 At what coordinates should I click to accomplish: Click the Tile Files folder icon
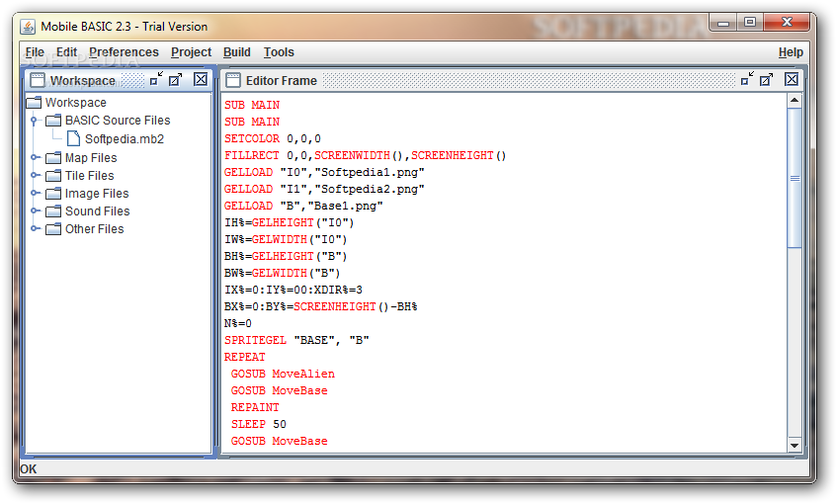click(x=53, y=175)
